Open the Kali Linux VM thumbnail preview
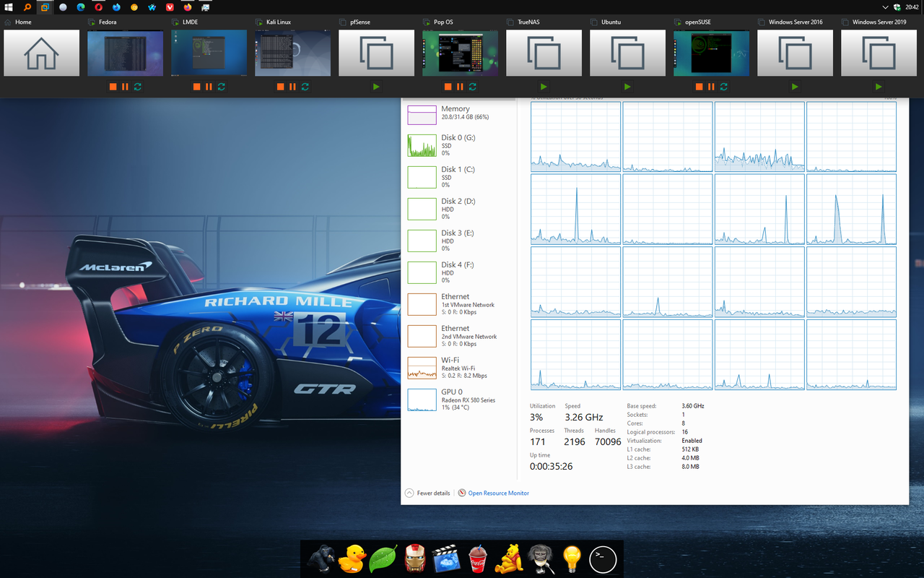This screenshot has width=924, height=578. point(292,53)
